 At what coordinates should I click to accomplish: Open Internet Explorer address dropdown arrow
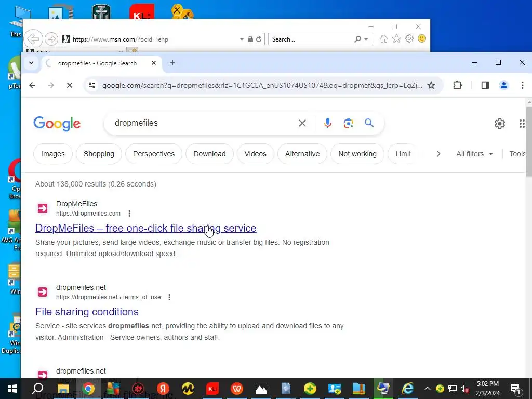pos(242,39)
